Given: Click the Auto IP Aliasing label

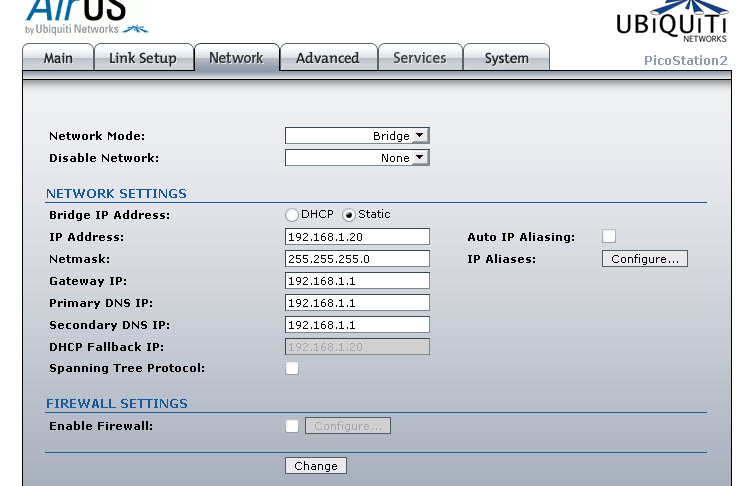Looking at the screenshot, I should 521,237.
